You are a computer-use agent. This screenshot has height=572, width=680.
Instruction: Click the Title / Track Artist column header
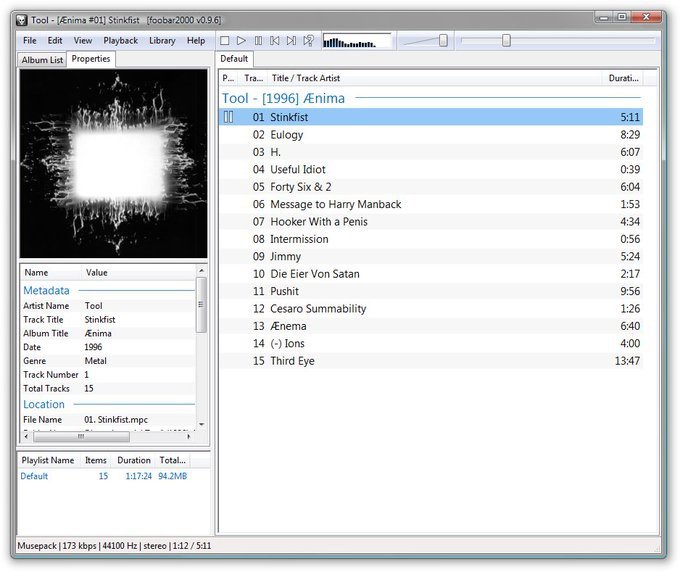[435, 78]
